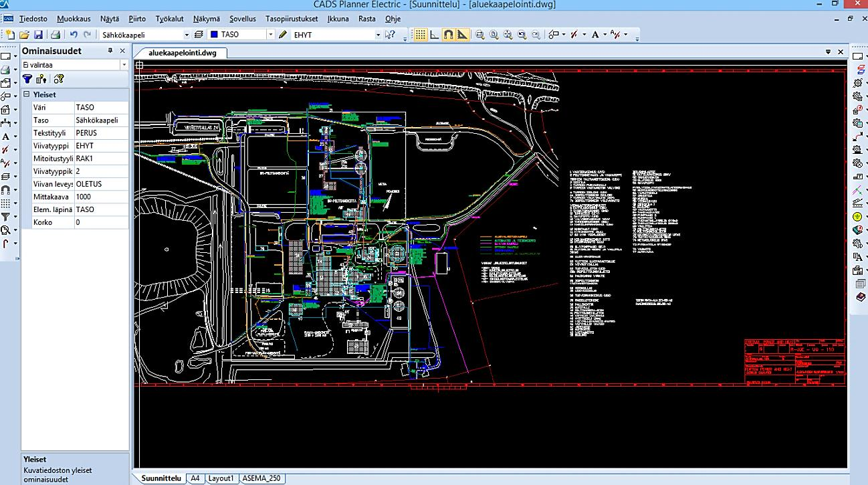Open the Sovellus menu
The image size is (868, 485).
point(242,19)
